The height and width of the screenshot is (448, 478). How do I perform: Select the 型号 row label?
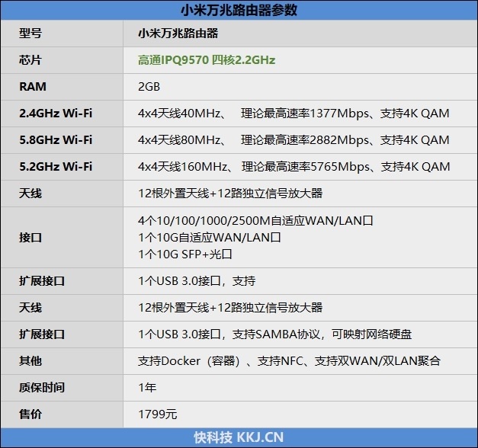[x=30, y=34]
